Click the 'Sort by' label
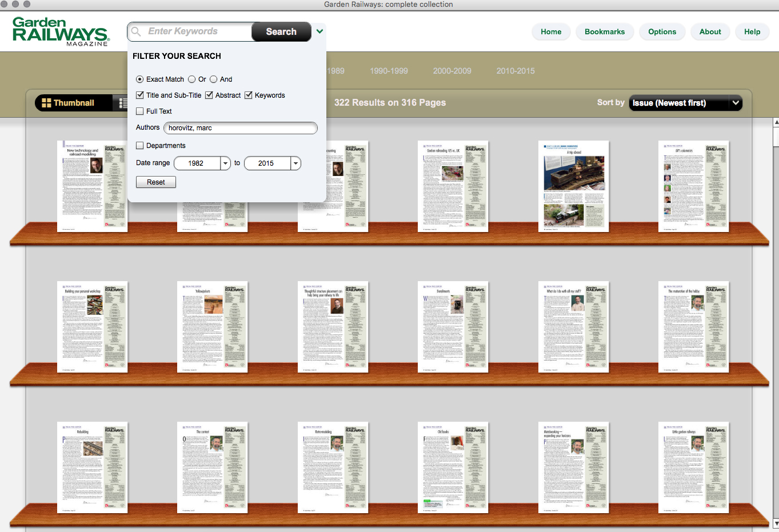Viewport: 779px width, 532px height. tap(610, 102)
